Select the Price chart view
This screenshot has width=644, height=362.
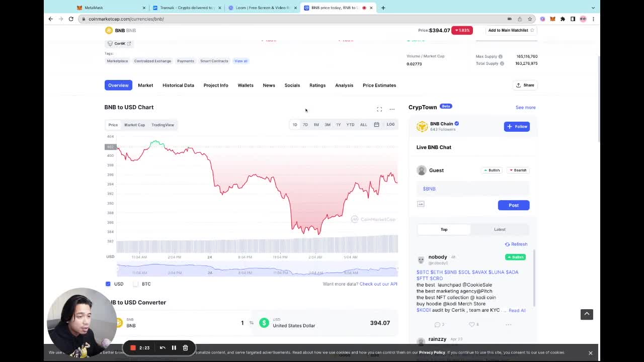click(x=113, y=125)
